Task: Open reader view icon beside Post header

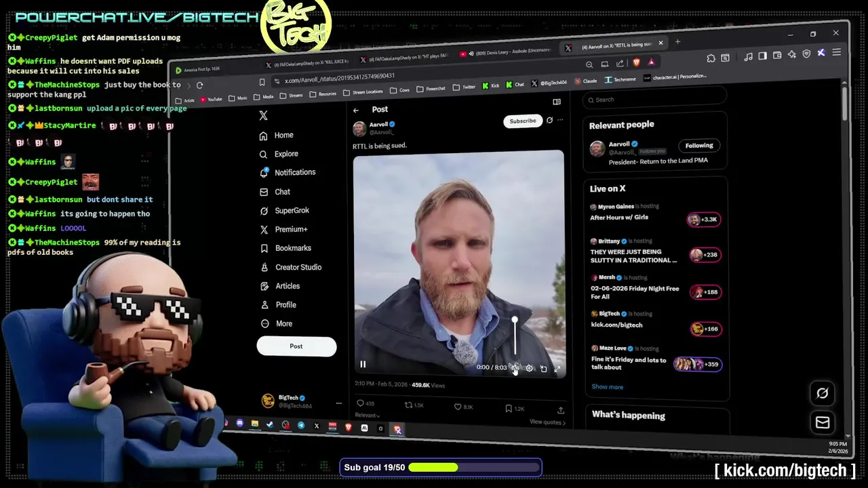Action: tap(557, 102)
